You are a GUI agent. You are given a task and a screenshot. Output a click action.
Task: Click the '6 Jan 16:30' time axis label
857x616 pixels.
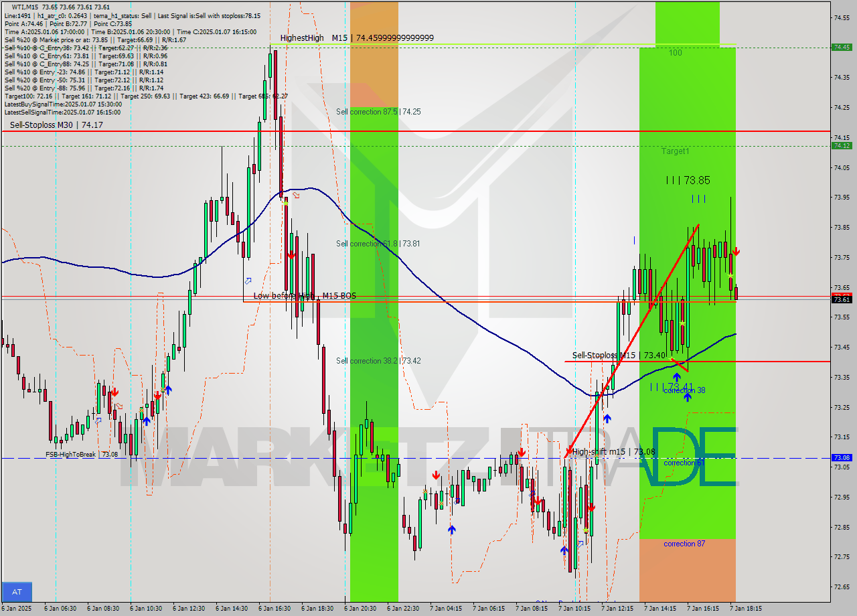coord(274,609)
